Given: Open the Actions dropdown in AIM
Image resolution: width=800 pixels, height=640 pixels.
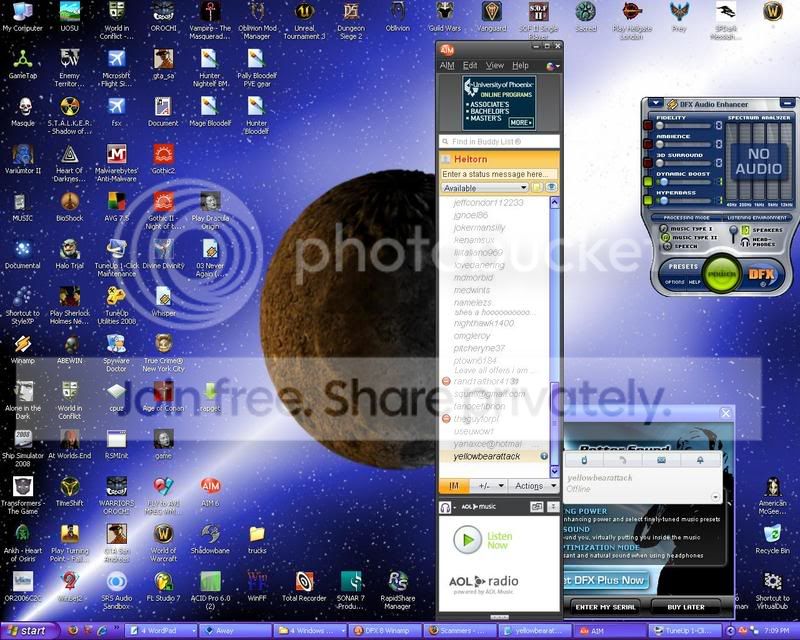Looking at the screenshot, I should pyautogui.click(x=534, y=486).
